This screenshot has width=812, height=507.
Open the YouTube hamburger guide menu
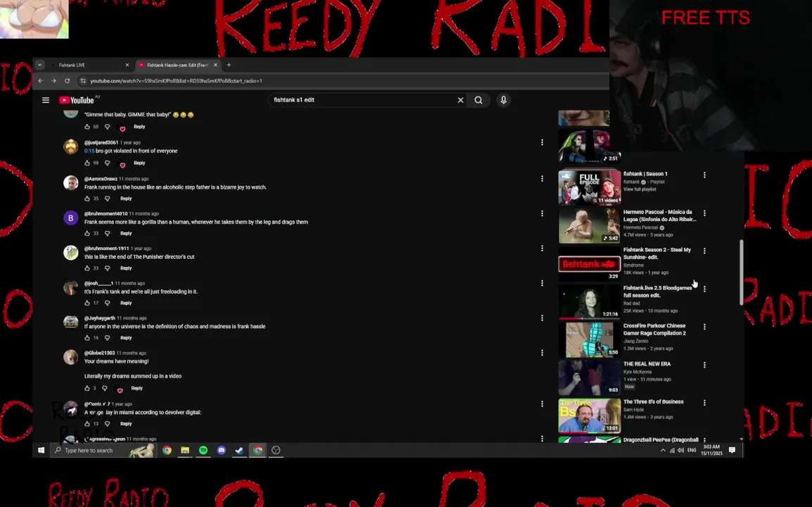point(46,100)
